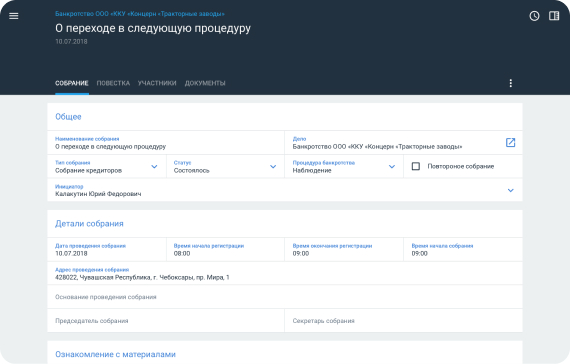Switch to the Участники tab
This screenshot has width=570, height=364.
(x=157, y=83)
